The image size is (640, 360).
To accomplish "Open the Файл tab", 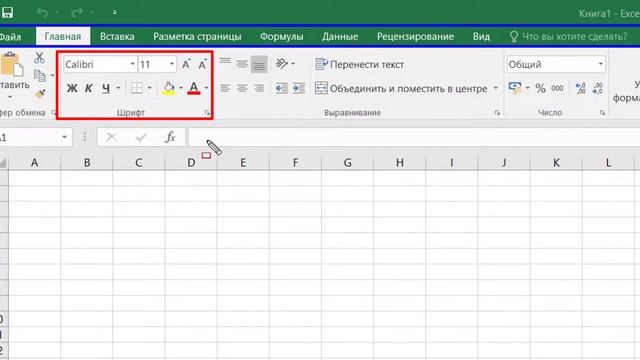I will pyautogui.click(x=10, y=37).
